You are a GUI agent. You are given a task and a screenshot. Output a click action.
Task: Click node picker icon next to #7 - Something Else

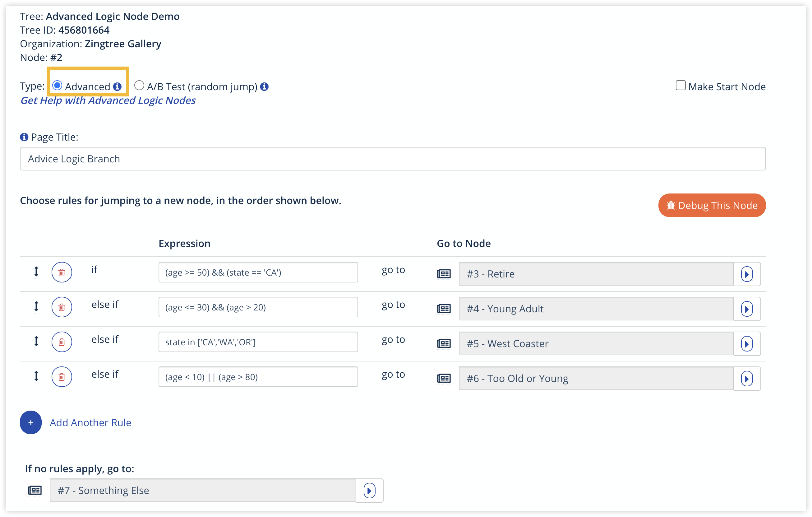coord(35,490)
